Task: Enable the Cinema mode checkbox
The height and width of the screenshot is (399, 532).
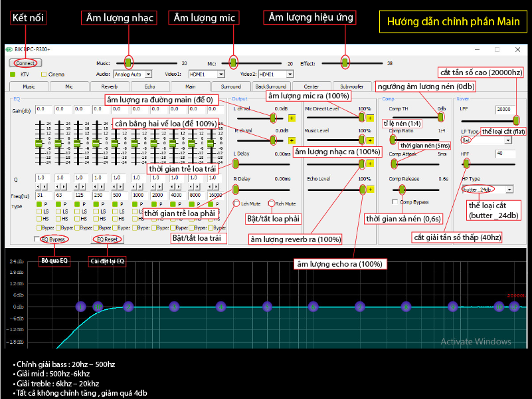Action: (43, 74)
